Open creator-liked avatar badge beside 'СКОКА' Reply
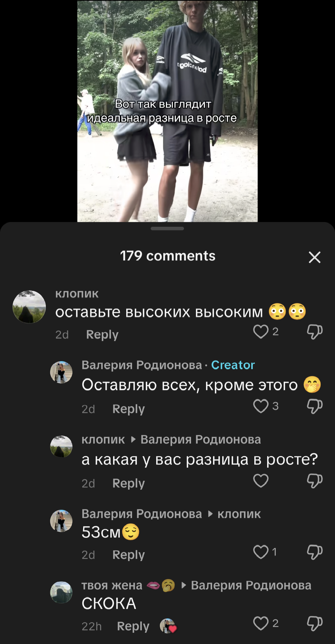 point(168,626)
